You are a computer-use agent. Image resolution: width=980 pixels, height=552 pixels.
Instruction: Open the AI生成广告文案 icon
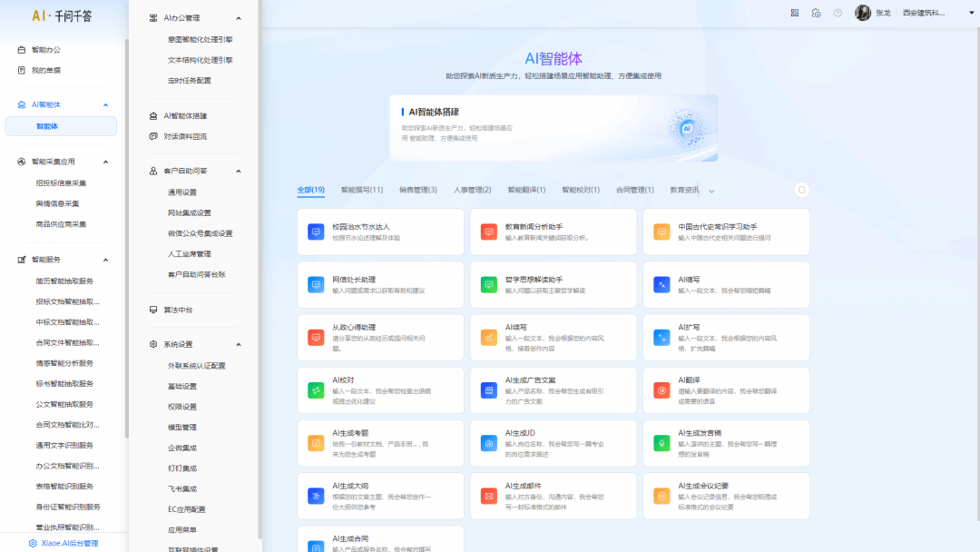coord(489,390)
